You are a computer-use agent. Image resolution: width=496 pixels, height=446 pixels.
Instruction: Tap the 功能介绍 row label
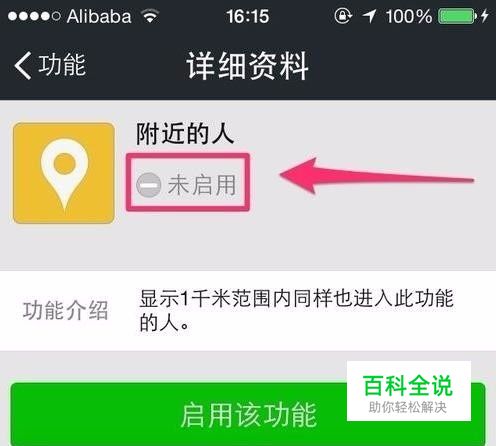[x=65, y=311]
